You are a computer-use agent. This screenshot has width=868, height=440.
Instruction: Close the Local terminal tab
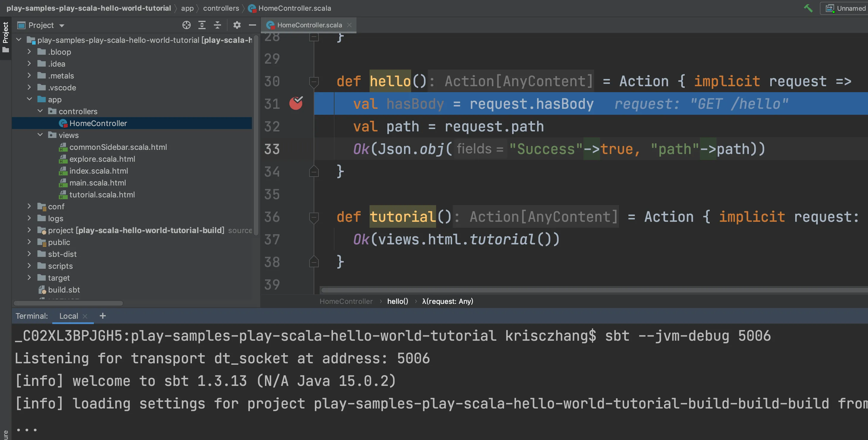click(x=85, y=316)
